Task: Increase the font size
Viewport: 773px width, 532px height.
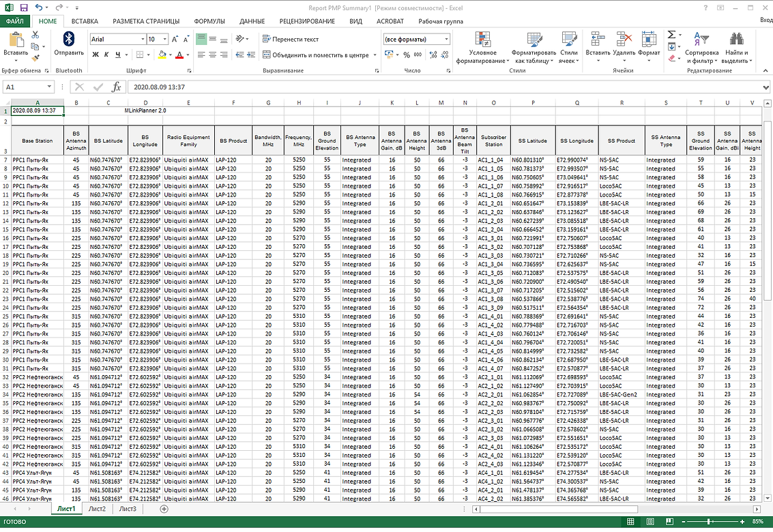Action: click(x=175, y=40)
